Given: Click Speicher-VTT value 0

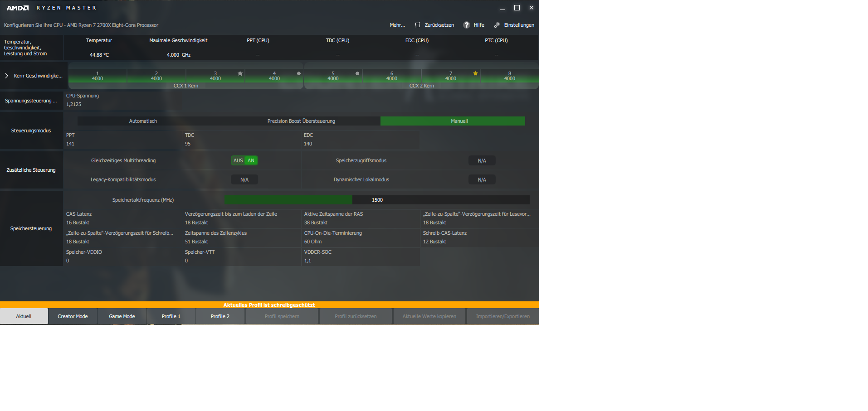Looking at the screenshot, I should 186,261.
